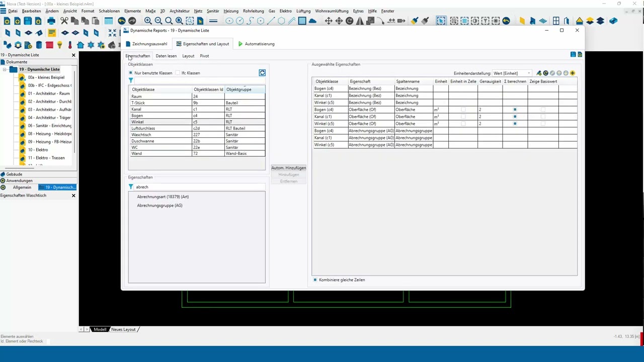The height and width of the screenshot is (362, 644).
Task: Enable the Ifc Klassen checkbox
Action: [178, 73]
